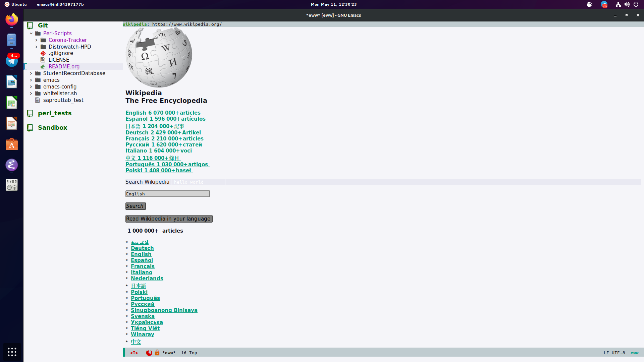Viewport: 644px width, 362px height.
Task: Click the hello world search field
Action: (198, 182)
